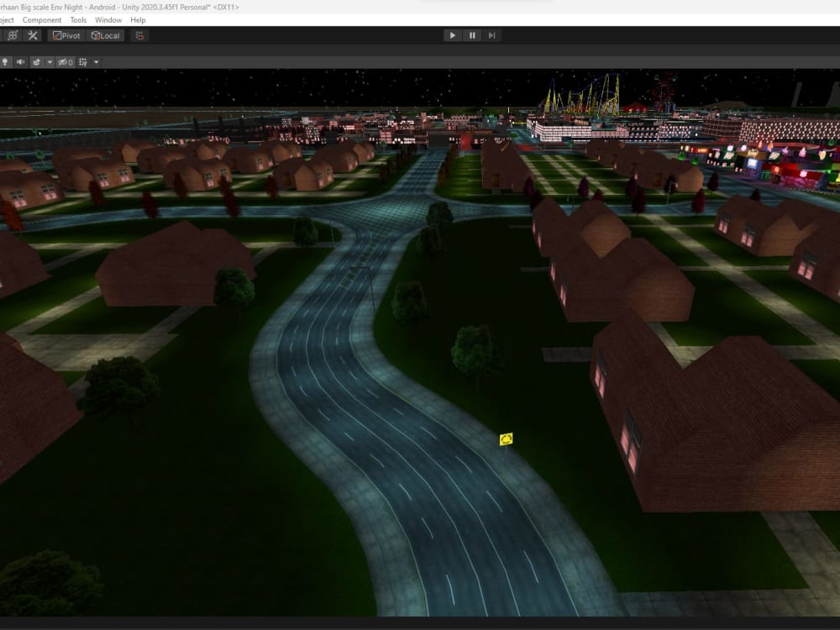Click the step-frame button next to pause
This screenshot has width=840, height=630.
492,35
